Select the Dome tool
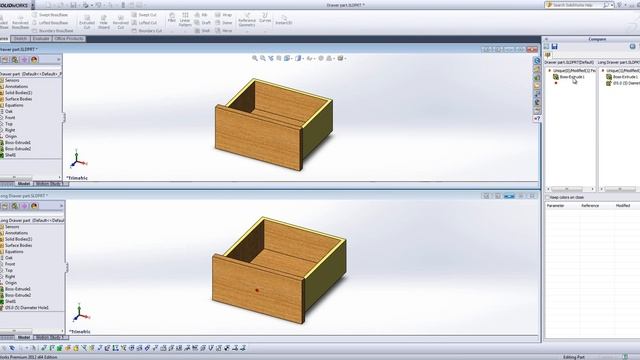640x360 pixels. pyautogui.click(x=224, y=23)
